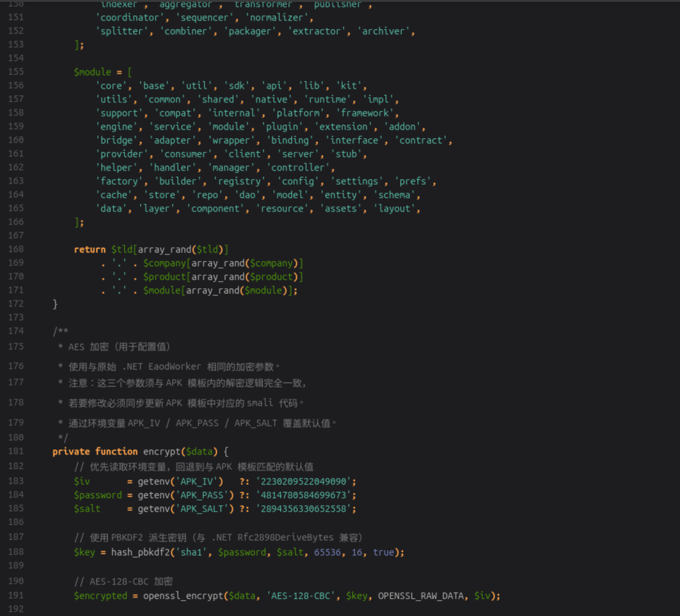Click array_rand call on line 171

(213, 290)
